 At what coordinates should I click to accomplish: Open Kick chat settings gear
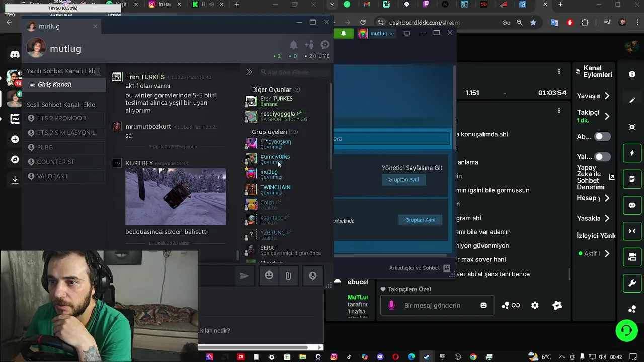tap(535, 305)
